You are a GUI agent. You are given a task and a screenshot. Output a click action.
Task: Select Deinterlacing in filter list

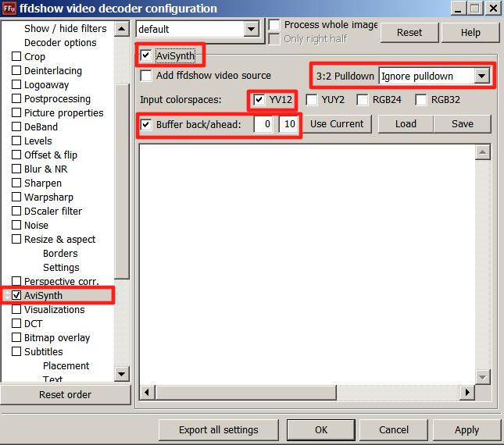tap(53, 70)
